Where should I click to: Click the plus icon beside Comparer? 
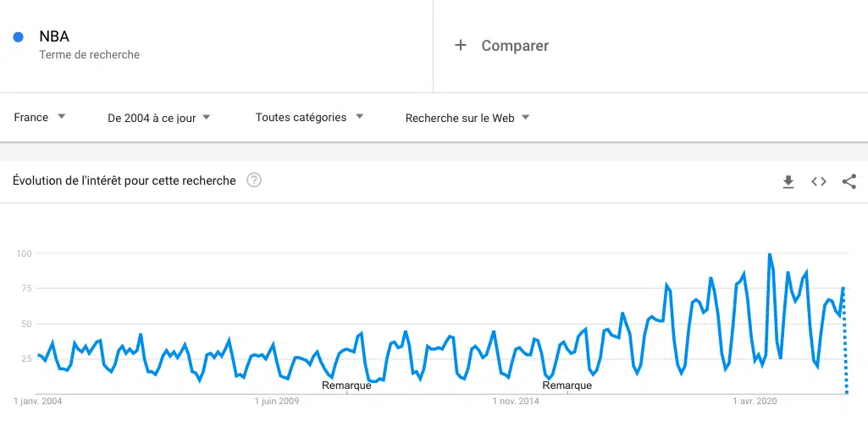point(461,46)
